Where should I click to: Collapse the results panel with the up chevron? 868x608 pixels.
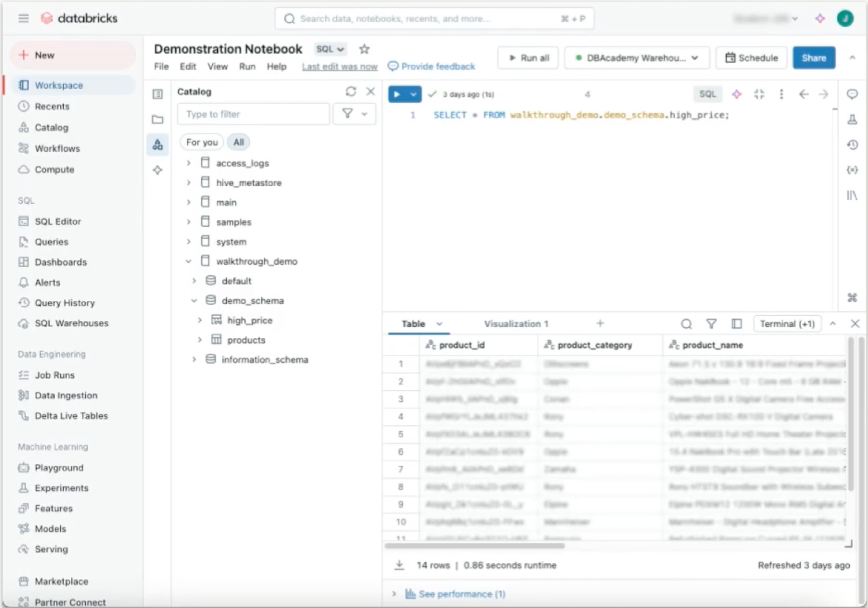(832, 324)
